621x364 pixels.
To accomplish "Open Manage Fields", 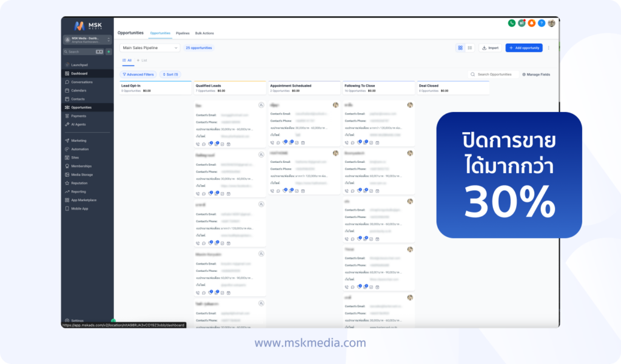I will click(536, 74).
